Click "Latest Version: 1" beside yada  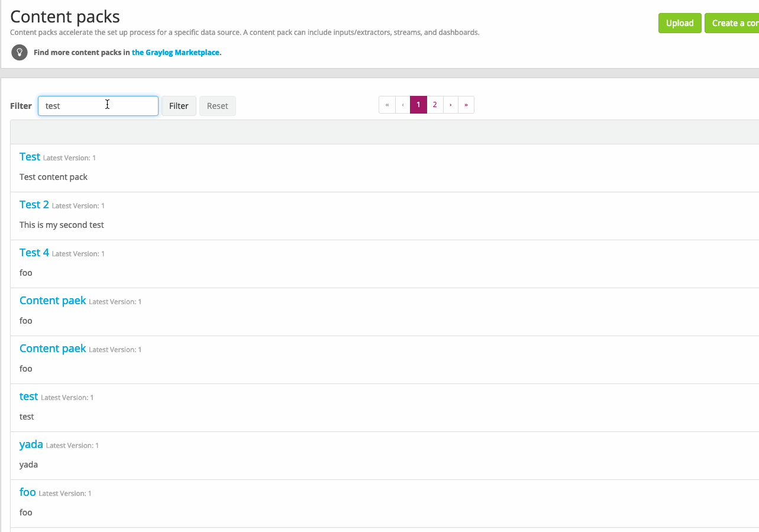point(72,446)
